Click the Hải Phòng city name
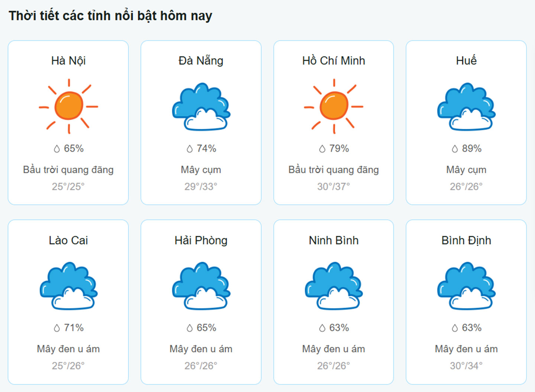 tap(201, 240)
